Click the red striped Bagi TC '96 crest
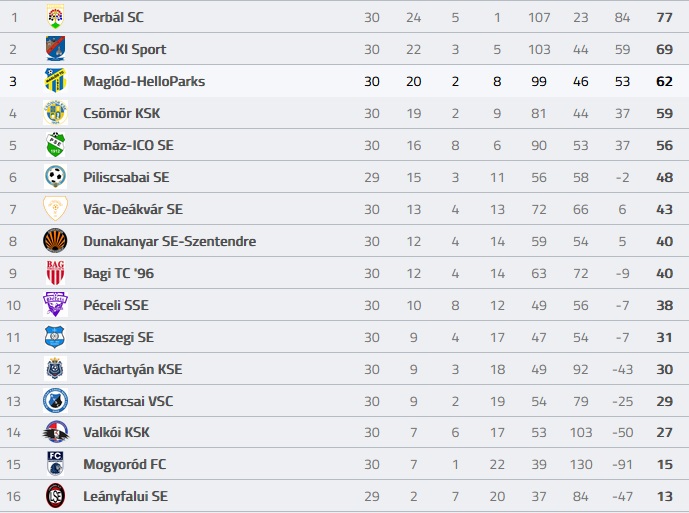This screenshot has width=689, height=513. pyautogui.click(x=55, y=273)
